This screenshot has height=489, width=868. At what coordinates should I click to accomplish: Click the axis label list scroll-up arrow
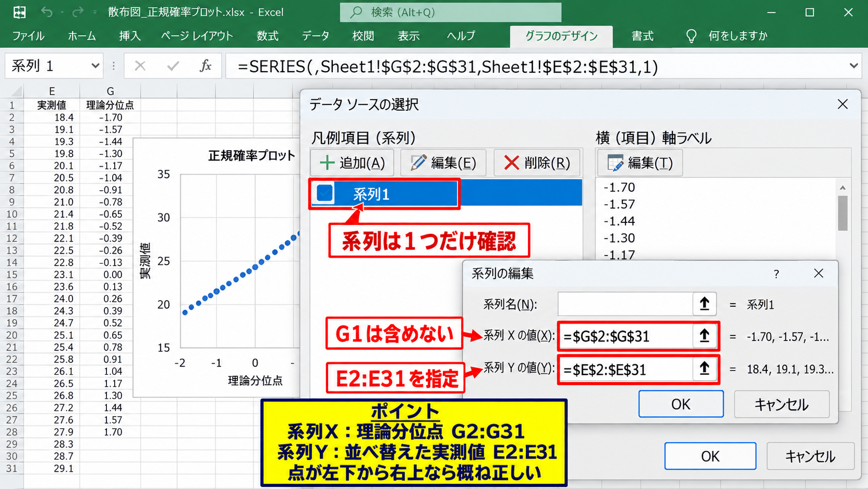click(x=843, y=187)
